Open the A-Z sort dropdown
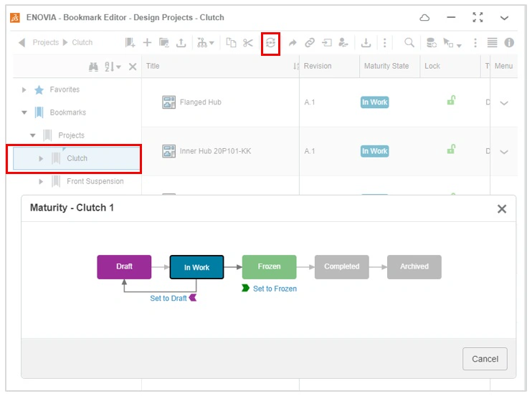 [x=113, y=67]
